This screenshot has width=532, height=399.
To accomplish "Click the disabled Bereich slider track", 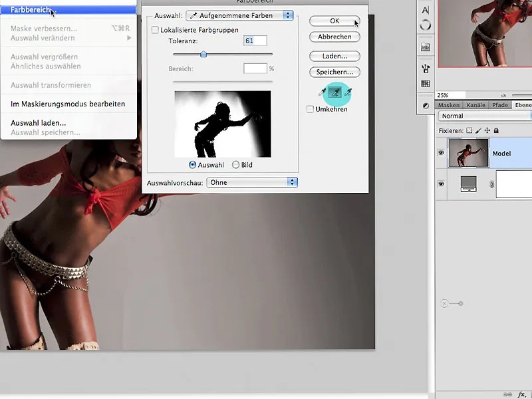I will click(223, 82).
